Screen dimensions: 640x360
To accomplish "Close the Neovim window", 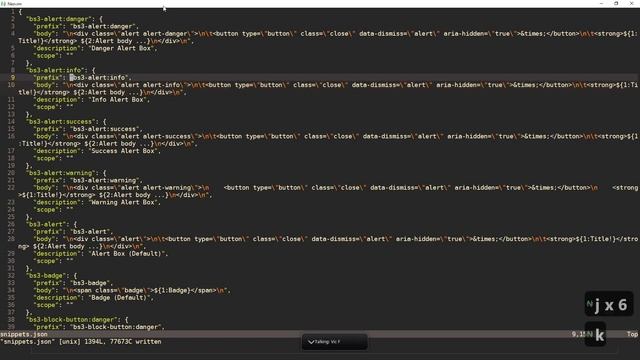I will pyautogui.click(x=631, y=3).
